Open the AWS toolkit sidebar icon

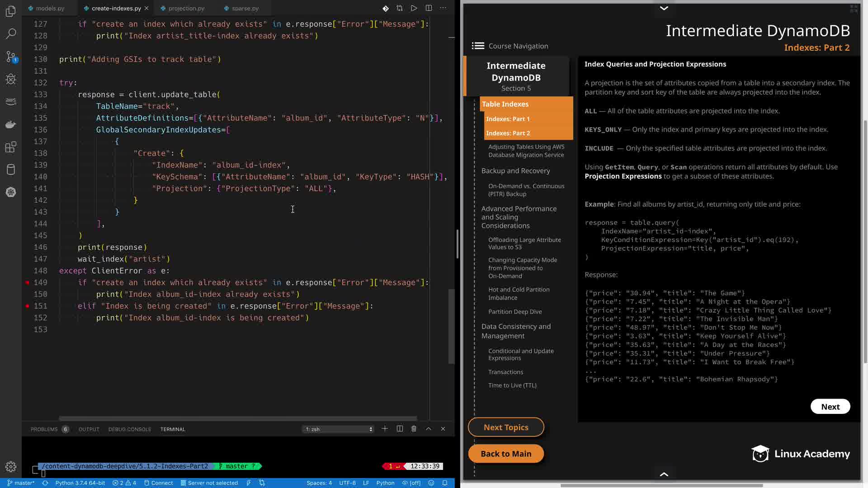[11, 101]
